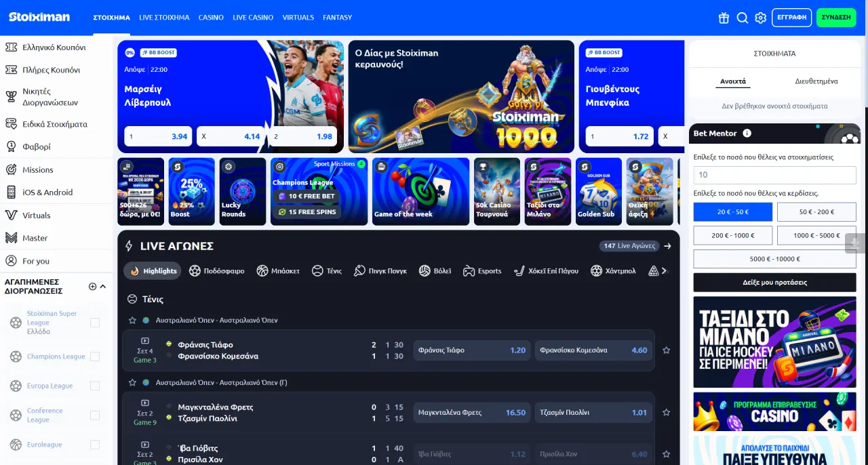Select the 20 € - 50 € winnings range
This screenshot has width=868, height=465.
pos(732,212)
